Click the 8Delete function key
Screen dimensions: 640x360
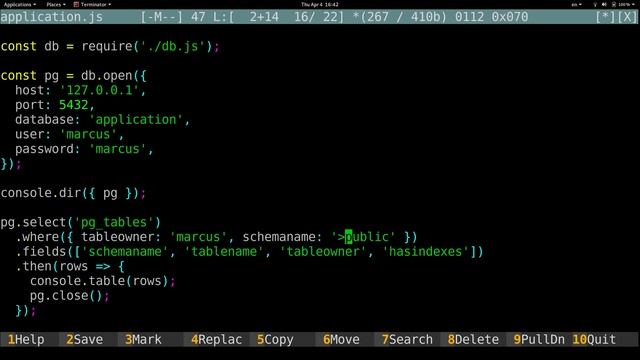(x=473, y=340)
